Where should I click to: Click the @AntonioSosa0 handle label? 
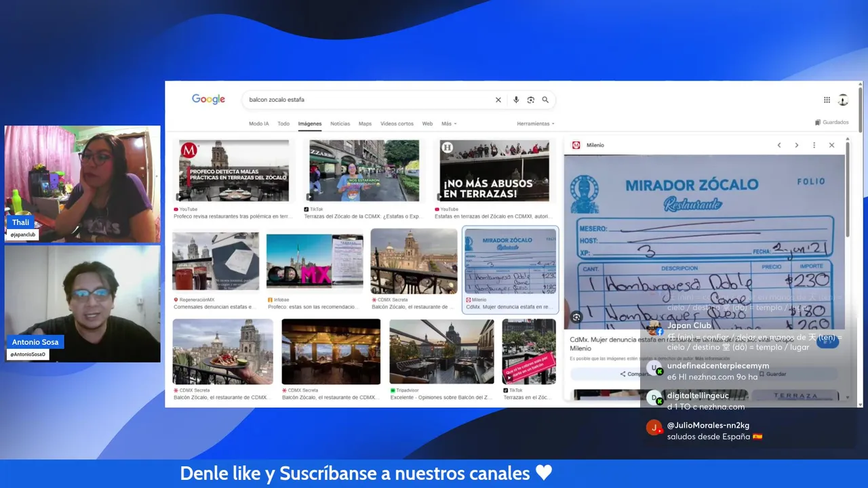28,354
